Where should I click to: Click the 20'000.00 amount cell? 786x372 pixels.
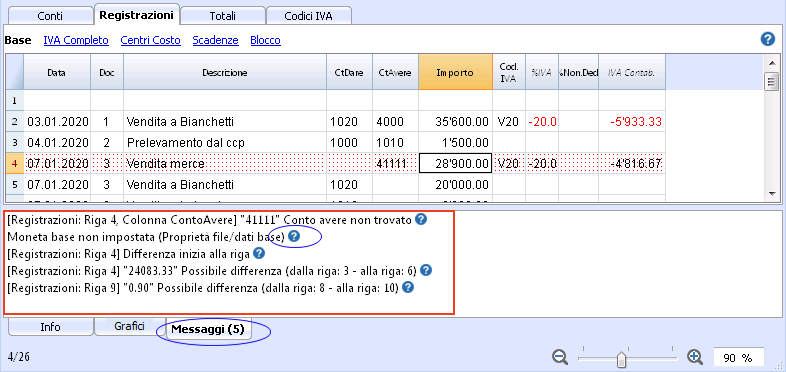click(x=455, y=184)
